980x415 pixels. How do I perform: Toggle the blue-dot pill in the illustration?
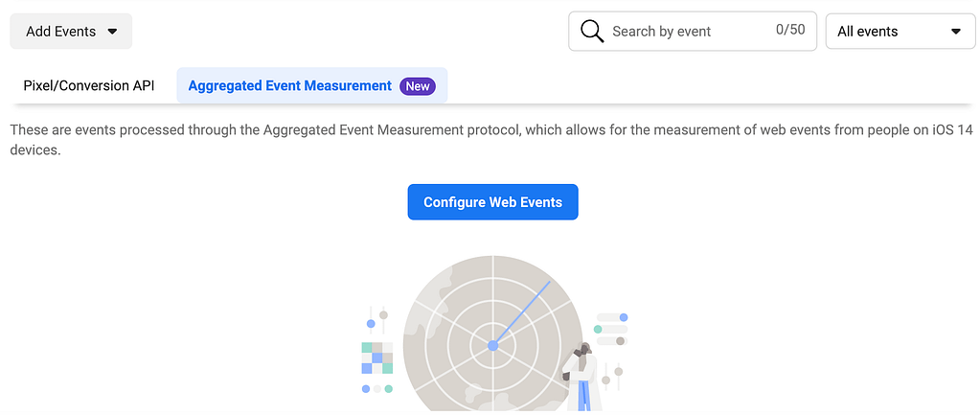[612, 317]
